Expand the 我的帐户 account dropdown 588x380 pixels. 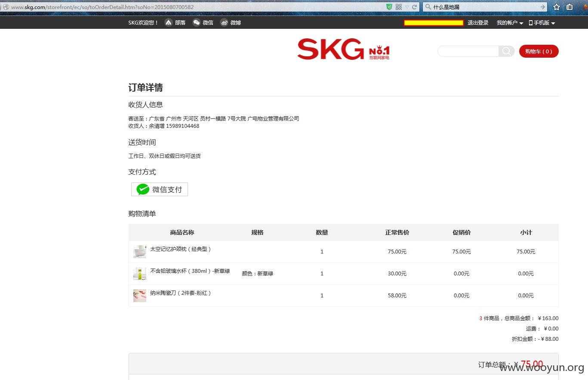(x=510, y=23)
